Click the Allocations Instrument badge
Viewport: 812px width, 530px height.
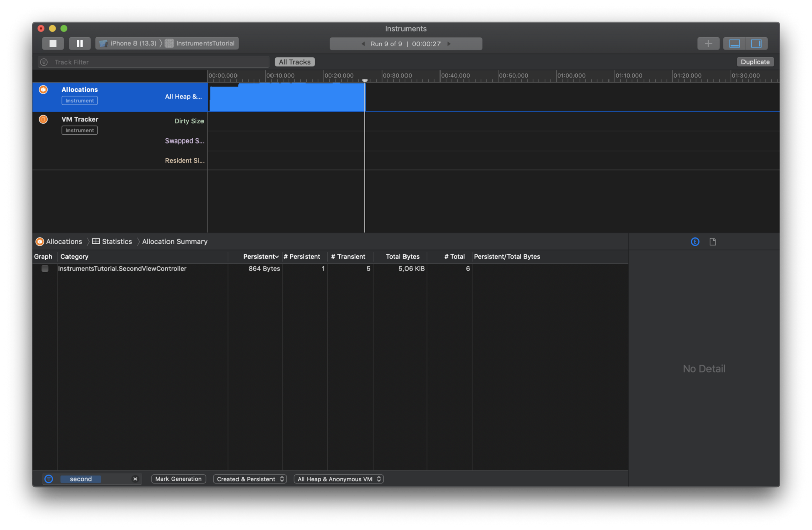pos(80,101)
